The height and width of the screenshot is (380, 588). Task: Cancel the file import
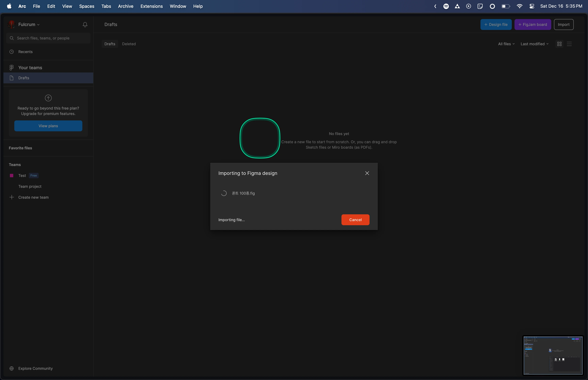point(355,220)
